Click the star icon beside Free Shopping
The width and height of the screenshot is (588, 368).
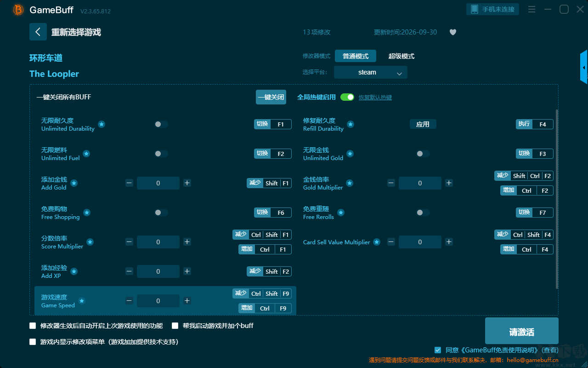(x=87, y=213)
